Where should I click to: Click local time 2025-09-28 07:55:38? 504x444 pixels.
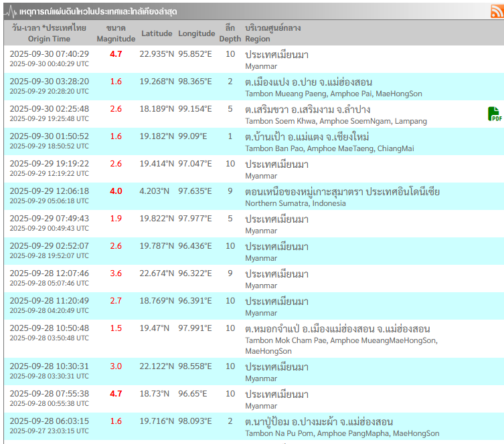[x=49, y=394]
